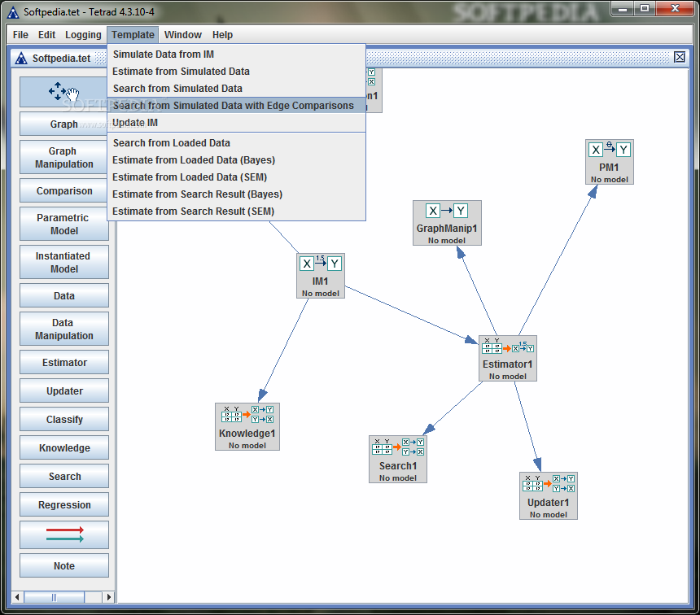Click the 'Updater1' node label
Image resolution: width=700 pixels, height=615 pixels.
tap(549, 503)
